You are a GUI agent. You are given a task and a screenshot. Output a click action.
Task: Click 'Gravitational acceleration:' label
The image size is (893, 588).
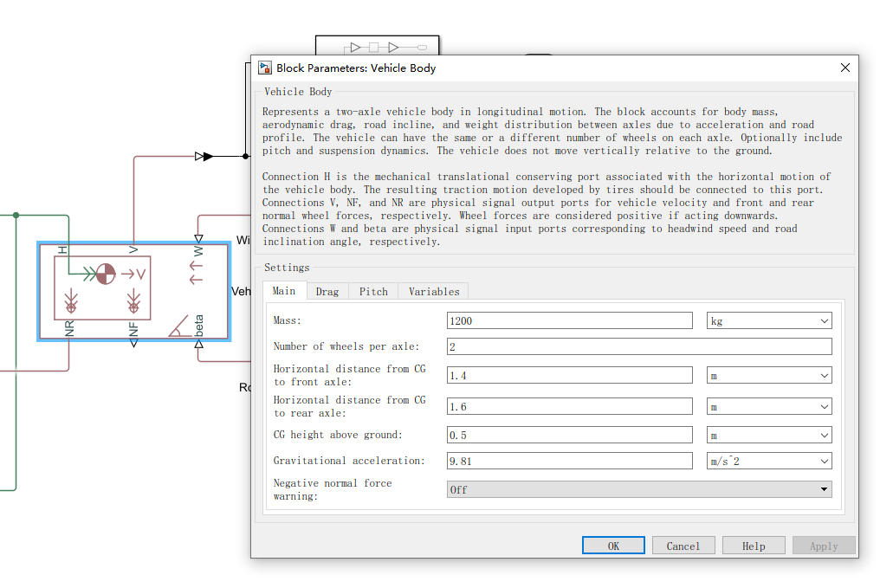349,461
